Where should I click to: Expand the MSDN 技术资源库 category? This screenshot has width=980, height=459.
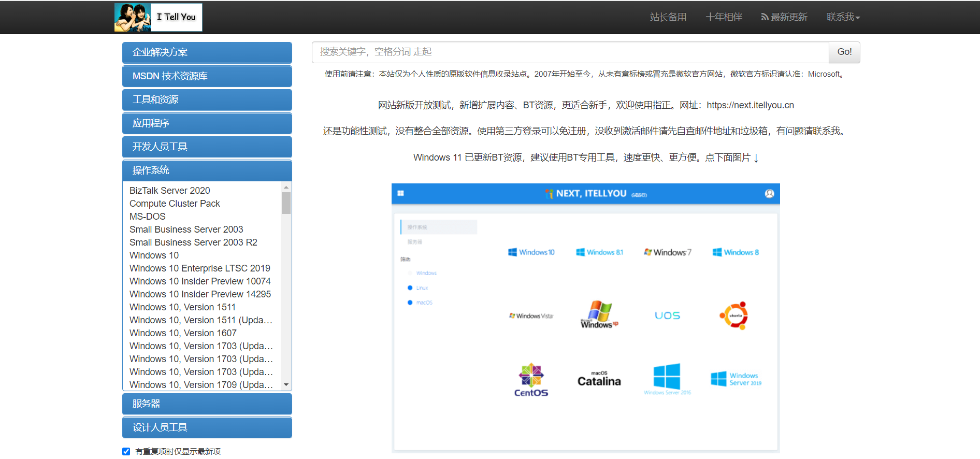click(x=207, y=76)
